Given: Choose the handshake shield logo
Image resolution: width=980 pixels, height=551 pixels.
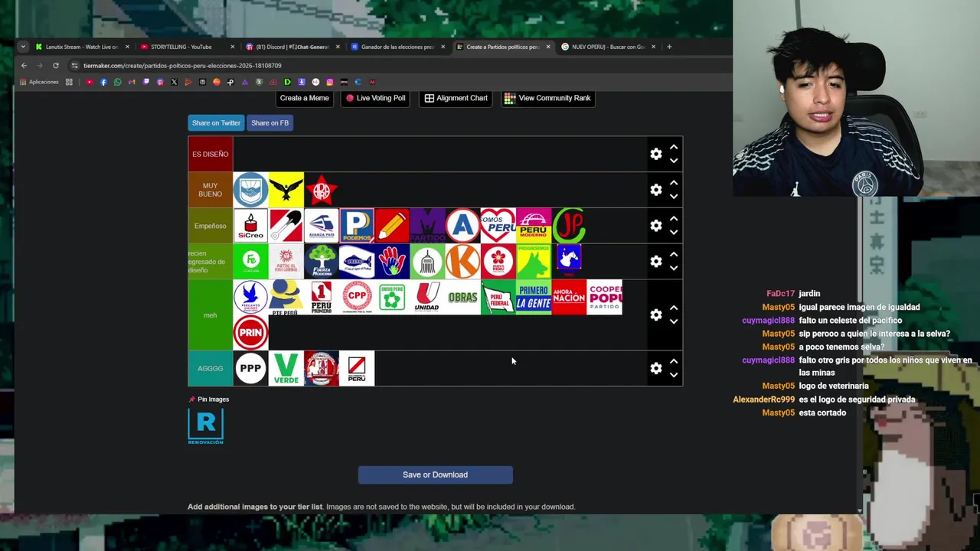Looking at the screenshot, I should click(250, 190).
